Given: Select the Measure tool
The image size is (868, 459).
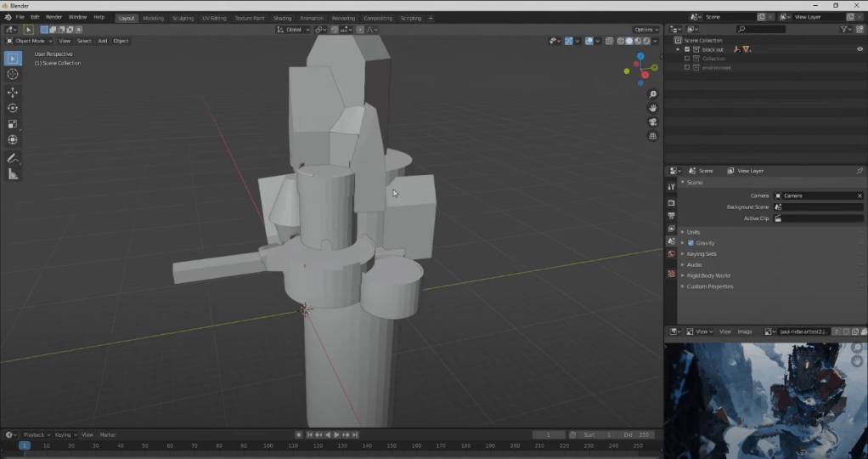Looking at the screenshot, I should [13, 174].
